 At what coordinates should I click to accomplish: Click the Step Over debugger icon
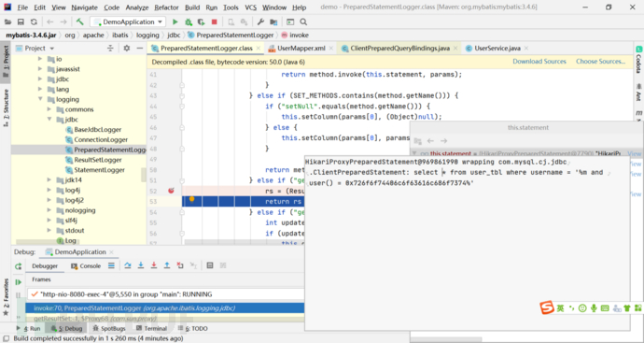point(128,265)
